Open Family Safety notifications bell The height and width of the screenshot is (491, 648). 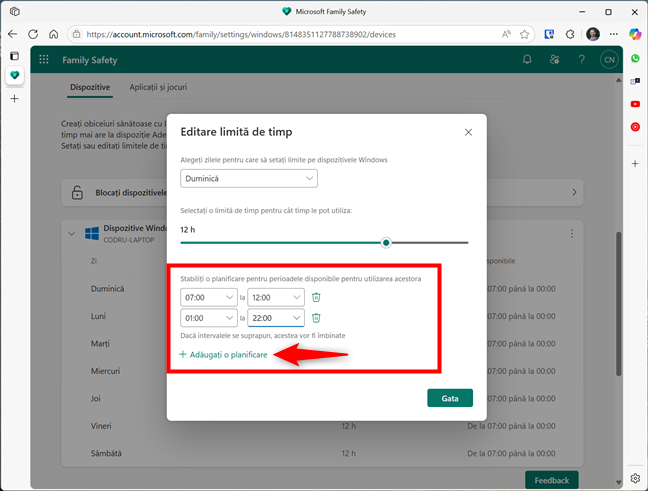[x=527, y=60]
